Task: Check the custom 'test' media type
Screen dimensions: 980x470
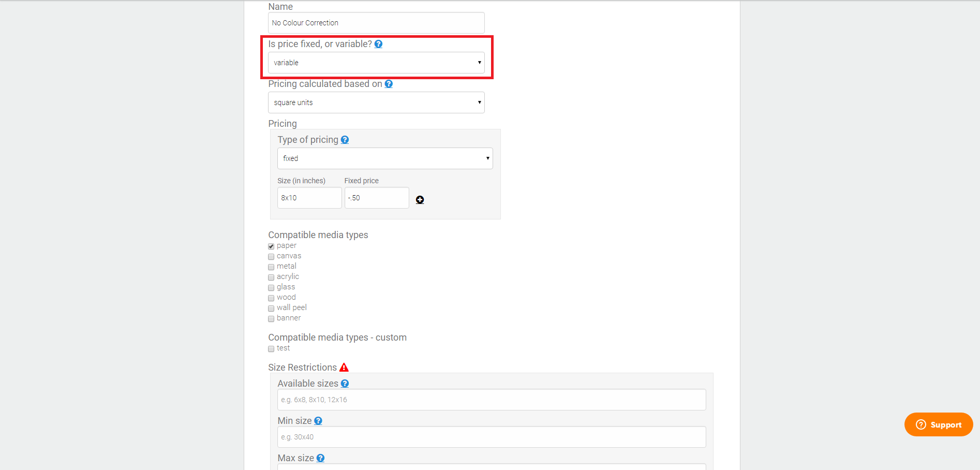Action: tap(271, 349)
